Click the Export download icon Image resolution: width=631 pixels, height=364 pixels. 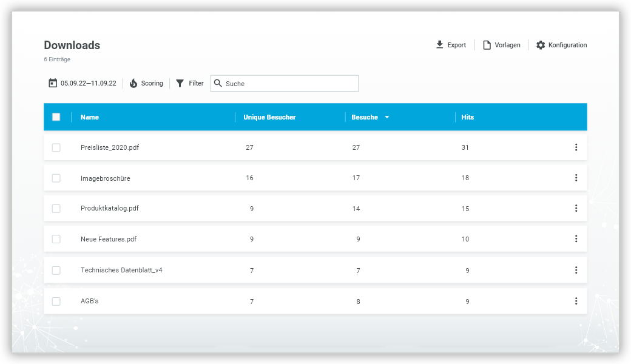click(x=439, y=45)
